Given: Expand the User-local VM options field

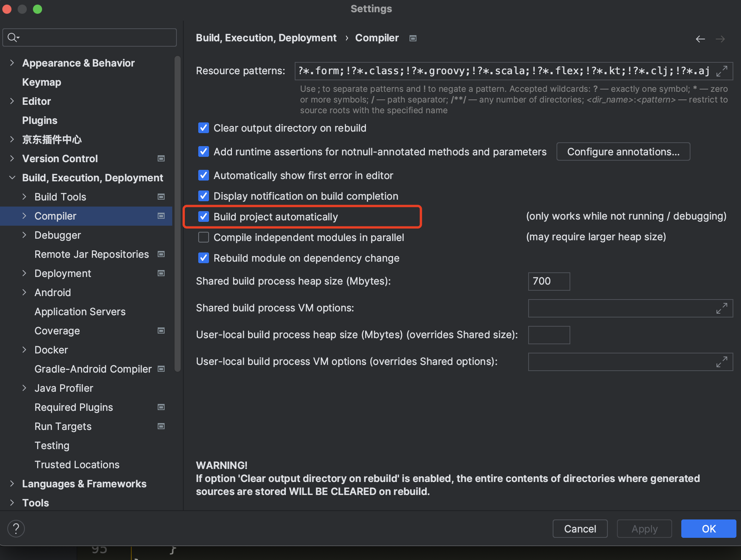Looking at the screenshot, I should (721, 362).
